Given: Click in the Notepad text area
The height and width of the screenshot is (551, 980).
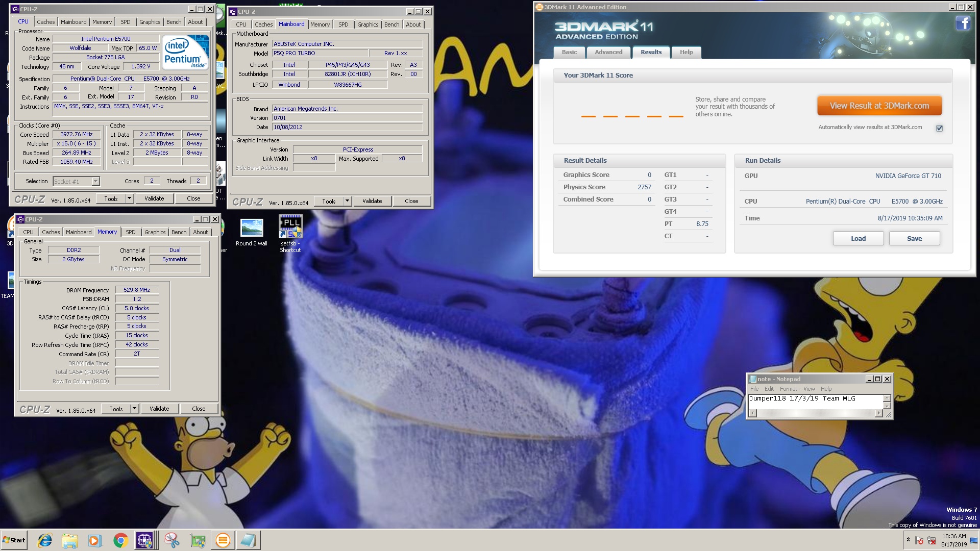Looking at the screenshot, I should coord(815,402).
